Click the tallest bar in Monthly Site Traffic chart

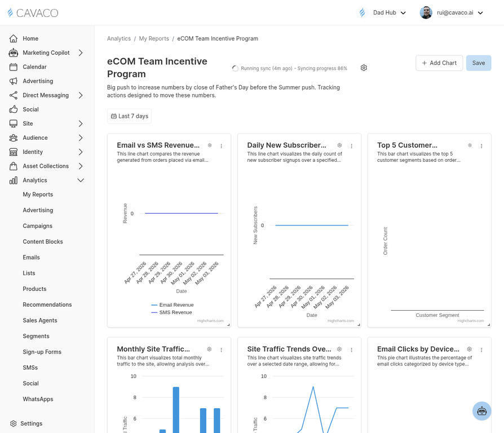(176, 410)
